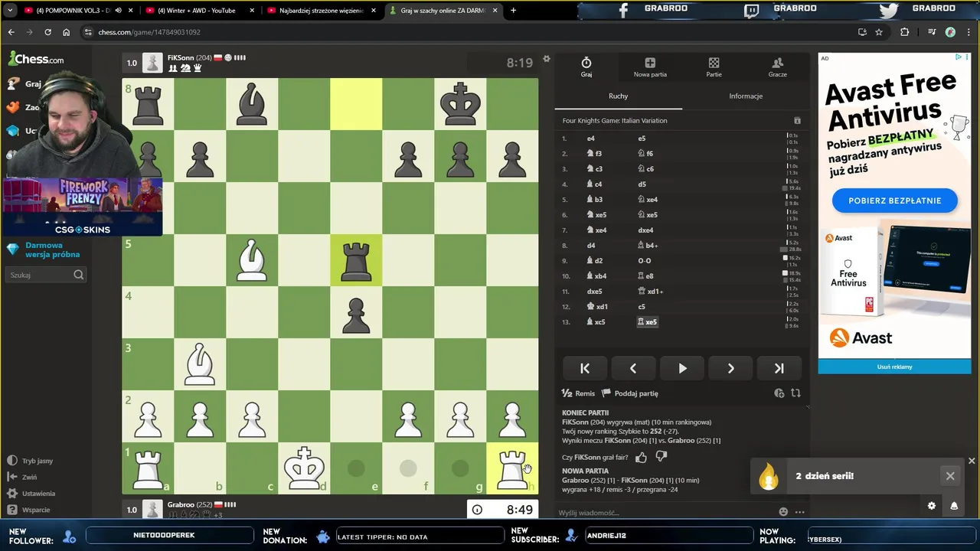Resign using Poddaj partię
Screen dimensions: 980x551
[x=630, y=393]
